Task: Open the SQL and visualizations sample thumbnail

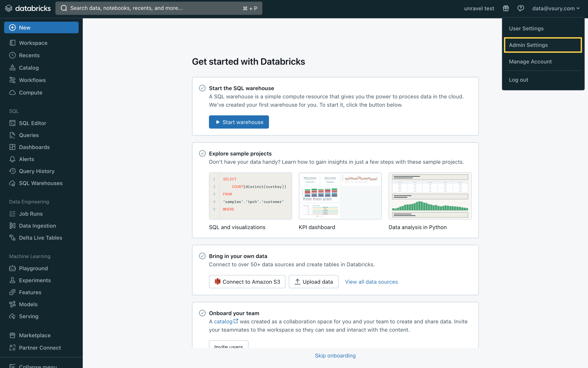Action: click(x=250, y=196)
